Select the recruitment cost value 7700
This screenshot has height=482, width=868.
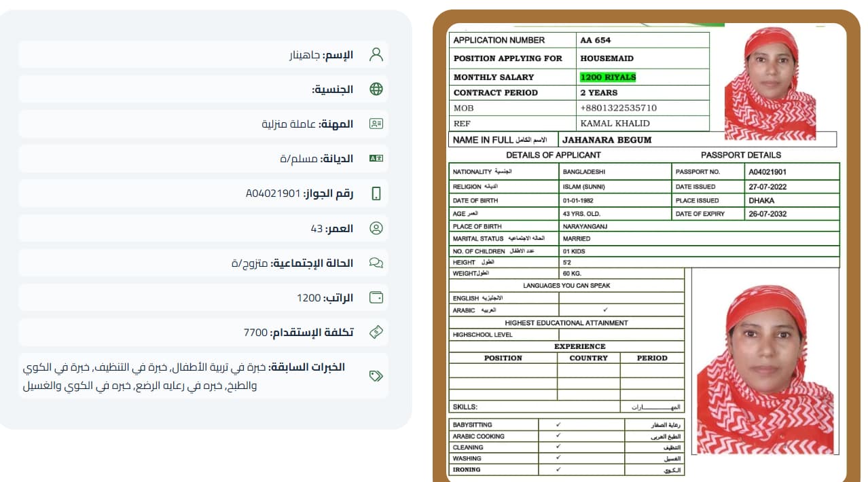[255, 332]
